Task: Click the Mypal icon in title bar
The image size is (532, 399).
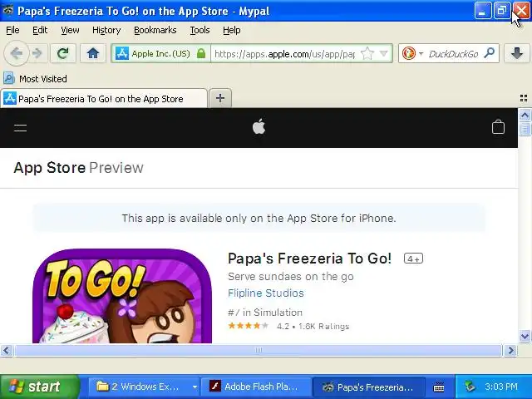Action: 7,10
